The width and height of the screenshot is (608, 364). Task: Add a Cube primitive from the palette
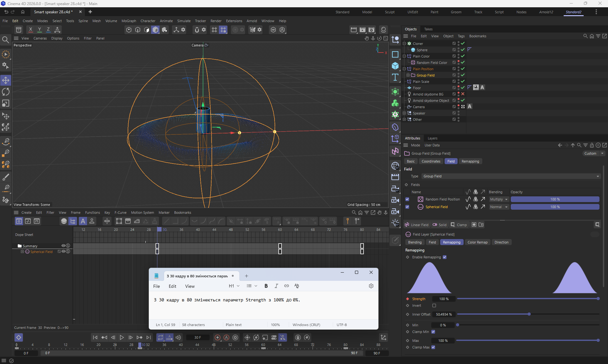coord(395,66)
